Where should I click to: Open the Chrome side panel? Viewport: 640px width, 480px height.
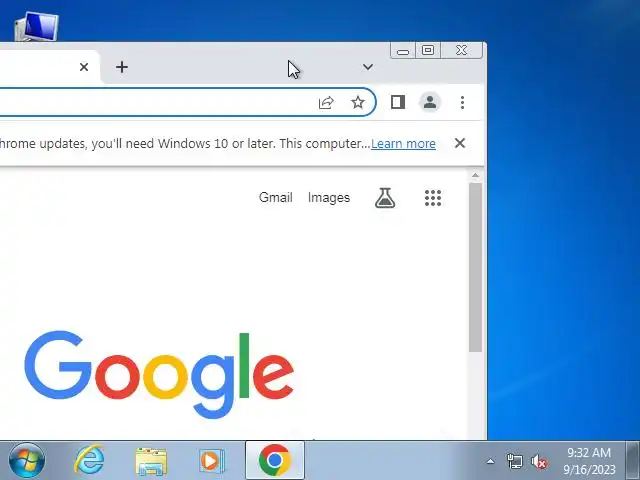tap(398, 102)
